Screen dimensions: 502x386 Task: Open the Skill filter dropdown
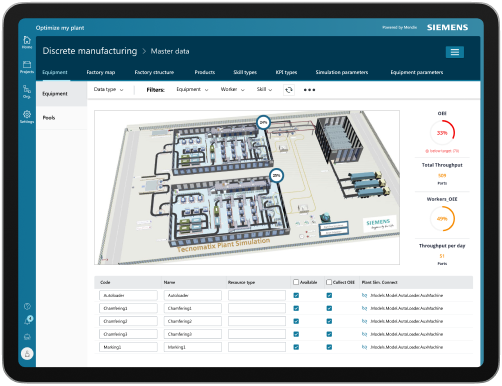click(x=264, y=89)
